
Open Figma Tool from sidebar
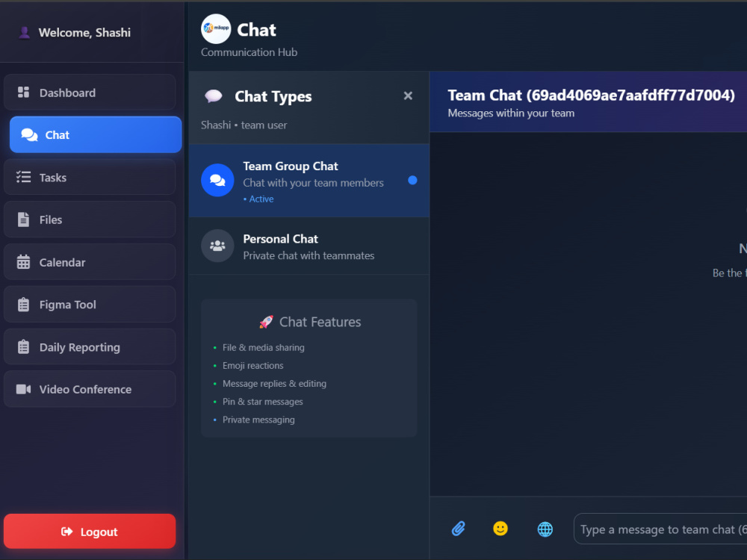[90, 305]
